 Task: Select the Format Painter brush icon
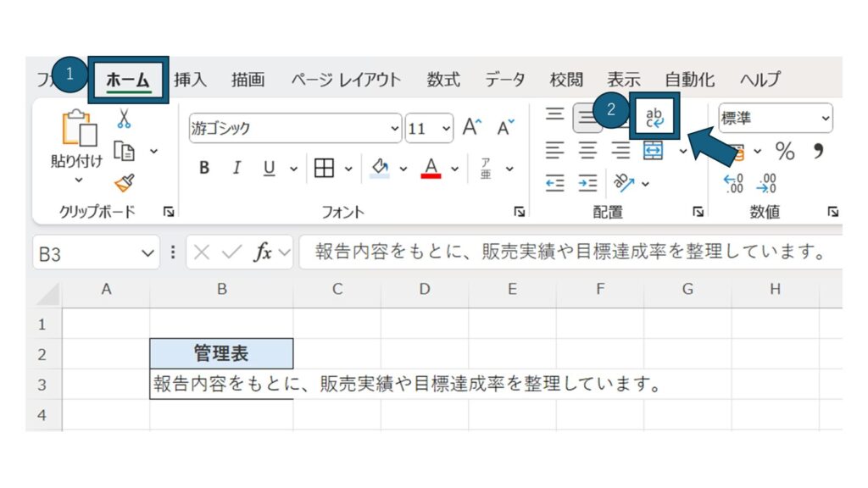pyautogui.click(x=125, y=181)
